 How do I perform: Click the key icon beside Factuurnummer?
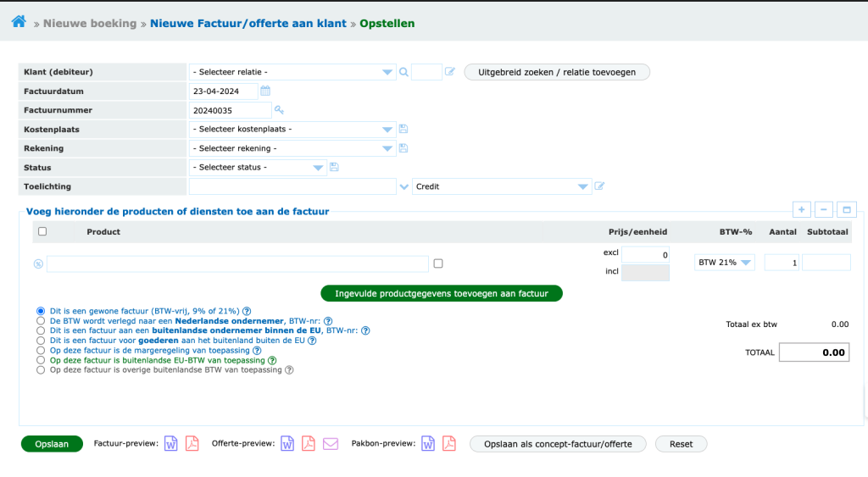279,110
